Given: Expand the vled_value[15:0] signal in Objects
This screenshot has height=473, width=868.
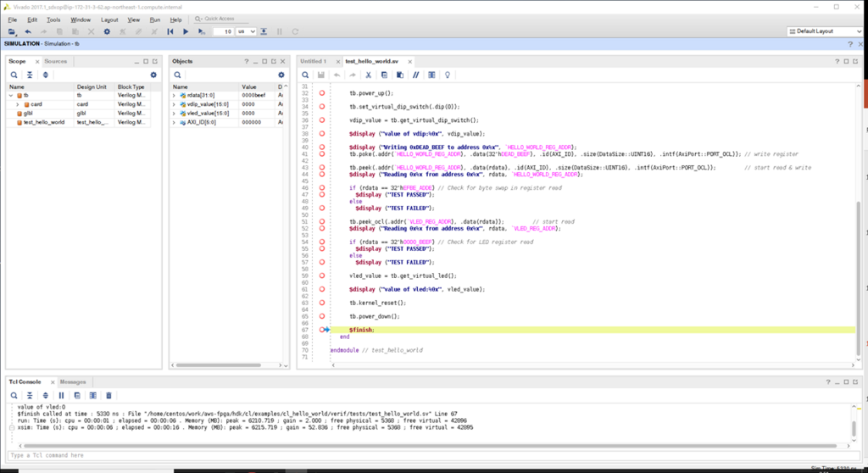Looking at the screenshot, I should point(174,113).
